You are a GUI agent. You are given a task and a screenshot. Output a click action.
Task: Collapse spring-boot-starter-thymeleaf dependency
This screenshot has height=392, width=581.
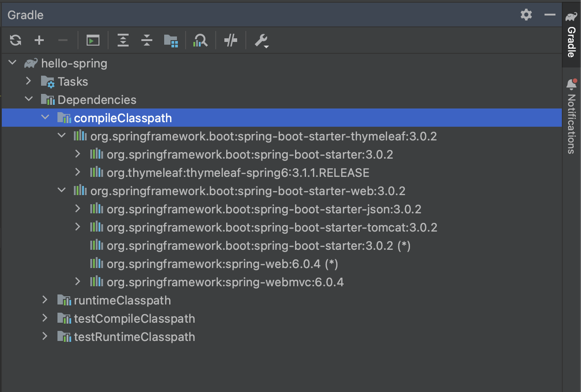[61, 136]
